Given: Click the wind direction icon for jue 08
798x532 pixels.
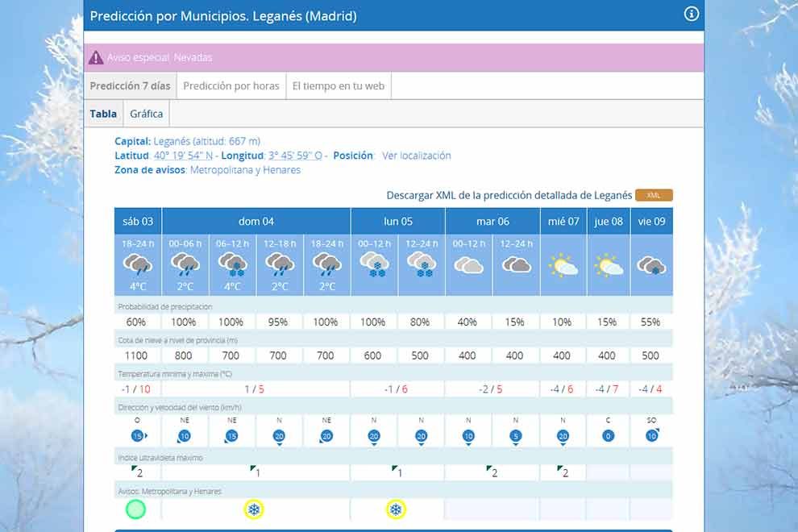Looking at the screenshot, I should 609,436.
